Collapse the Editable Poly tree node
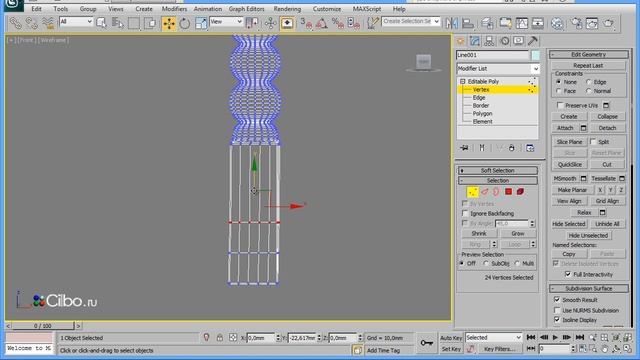The height and width of the screenshot is (360, 640). pos(462,82)
